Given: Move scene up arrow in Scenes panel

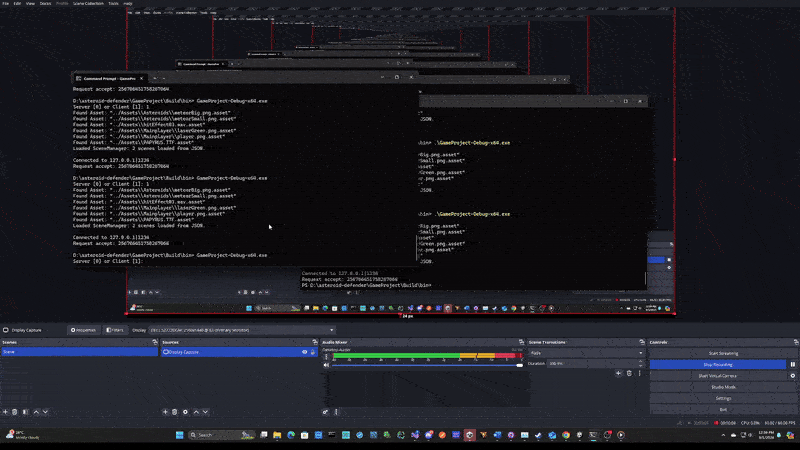Looking at the screenshot, I should [x=36, y=412].
